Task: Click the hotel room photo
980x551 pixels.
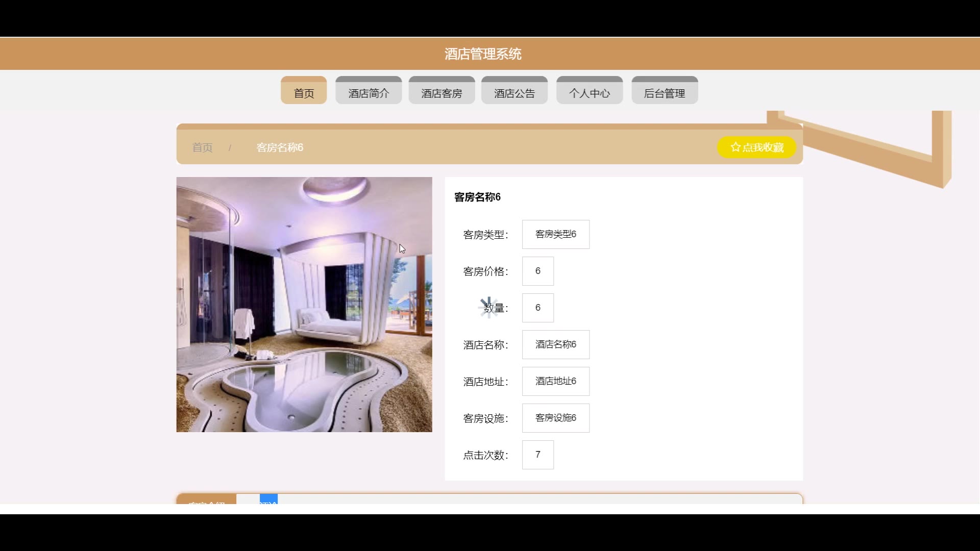Action: point(304,305)
